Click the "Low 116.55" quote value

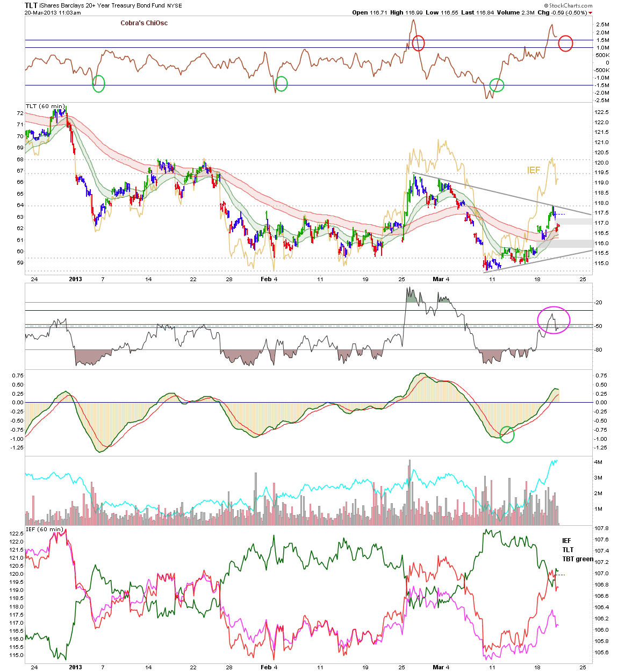tap(441, 12)
